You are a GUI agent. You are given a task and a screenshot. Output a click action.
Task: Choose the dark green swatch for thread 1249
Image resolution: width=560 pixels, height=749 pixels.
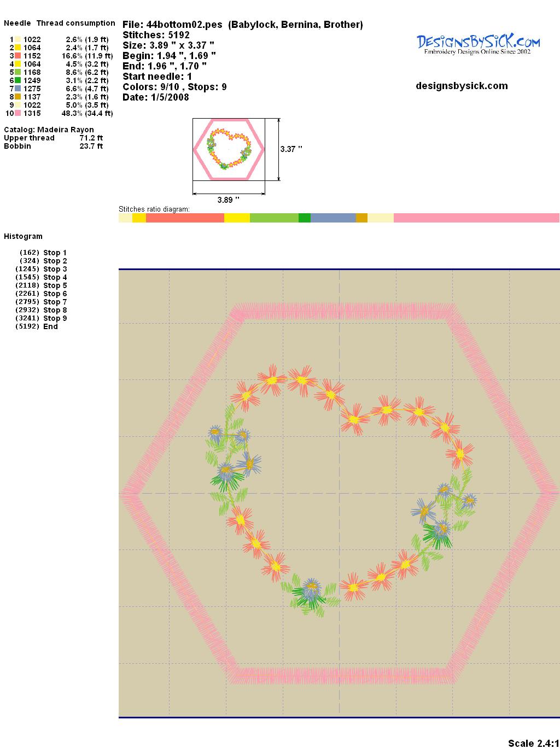click(18, 80)
